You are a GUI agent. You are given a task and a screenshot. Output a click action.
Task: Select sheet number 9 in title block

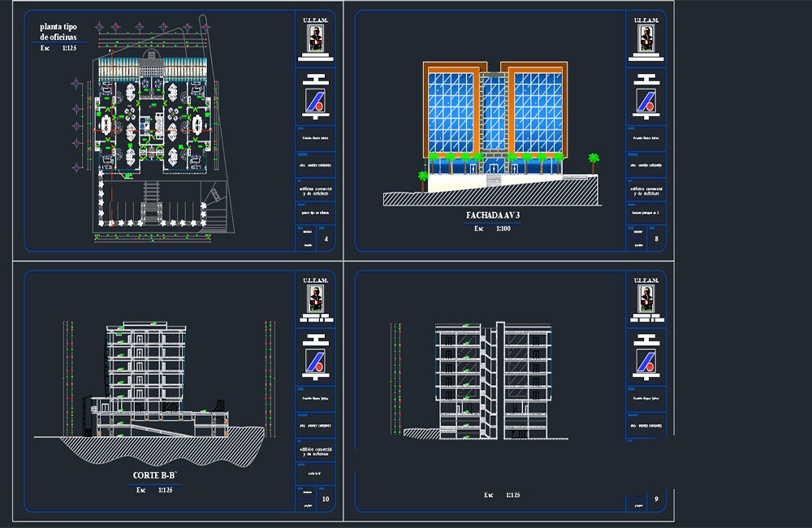[657, 499]
